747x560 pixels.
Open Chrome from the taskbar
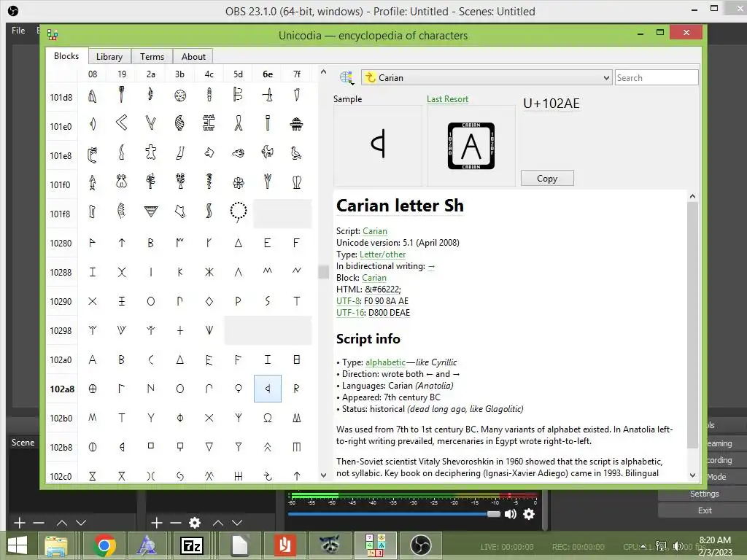[x=104, y=545]
